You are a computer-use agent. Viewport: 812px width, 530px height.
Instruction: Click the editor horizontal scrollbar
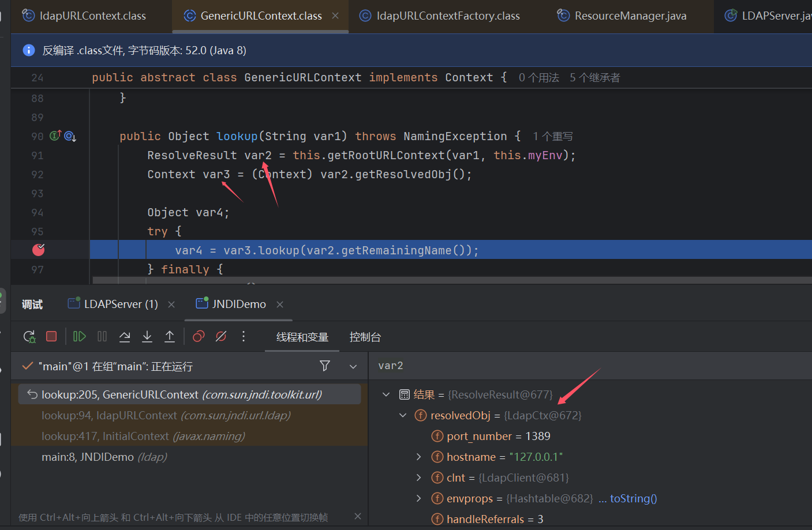click(452, 281)
